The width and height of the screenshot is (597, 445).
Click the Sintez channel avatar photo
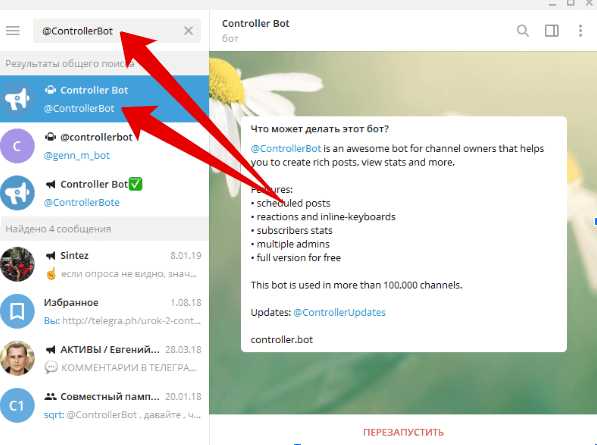click(17, 264)
